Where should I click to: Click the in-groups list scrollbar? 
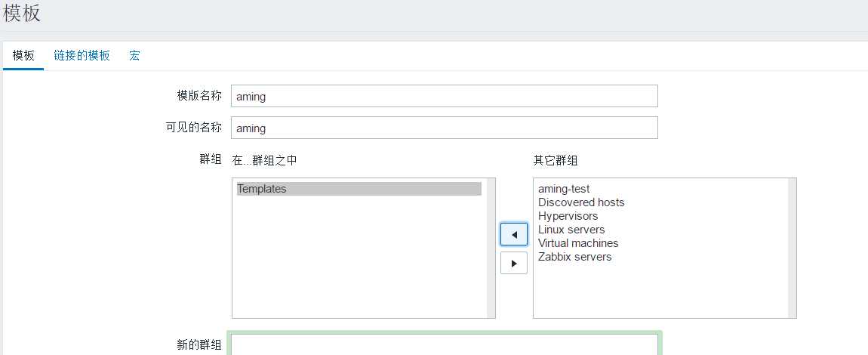491,248
